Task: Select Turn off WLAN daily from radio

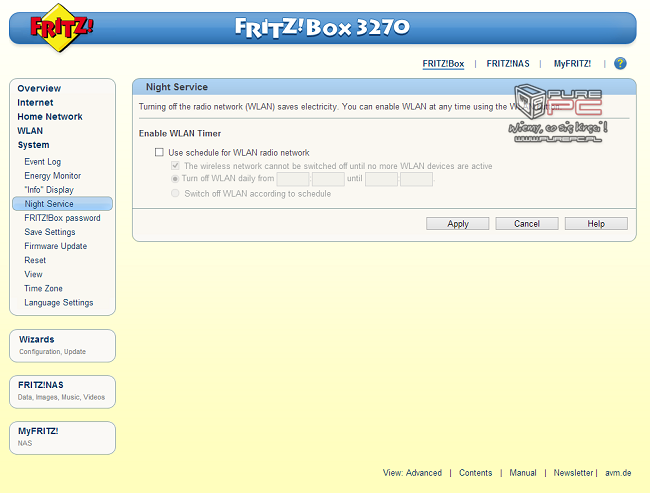Action: (175, 179)
